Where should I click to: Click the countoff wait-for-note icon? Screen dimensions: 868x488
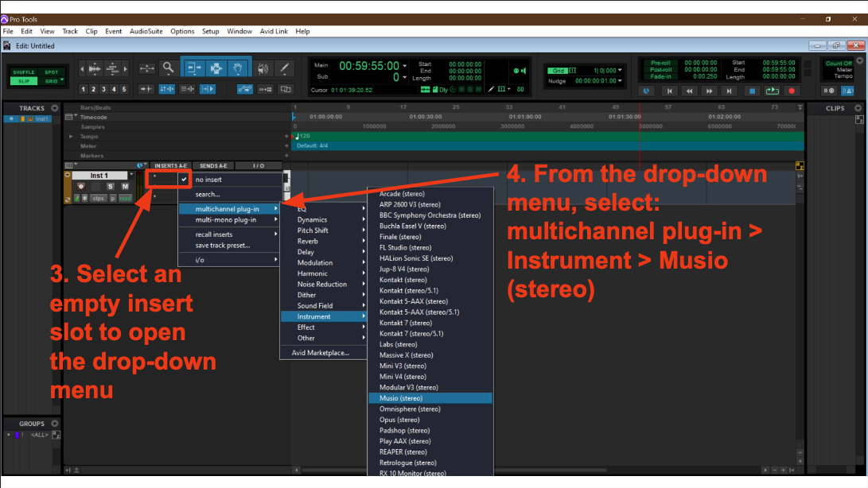pos(829,91)
